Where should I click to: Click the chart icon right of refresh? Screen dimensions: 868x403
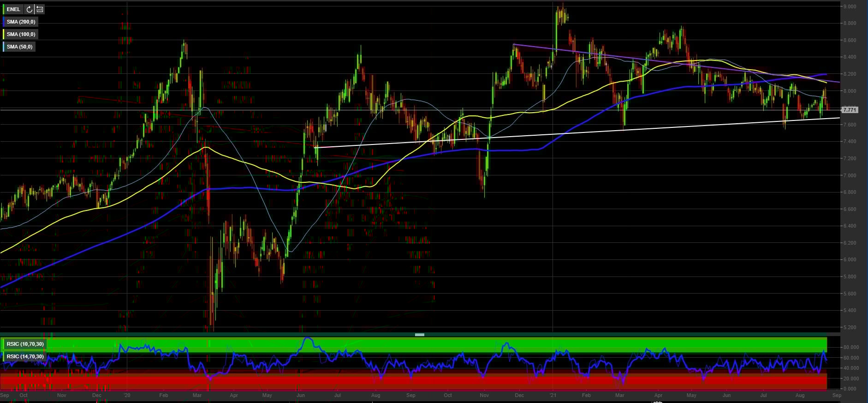[x=40, y=9]
